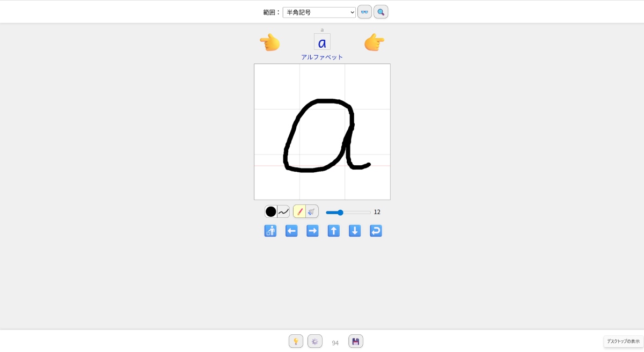Open the black pen color picker
644x352 pixels.
point(271,211)
